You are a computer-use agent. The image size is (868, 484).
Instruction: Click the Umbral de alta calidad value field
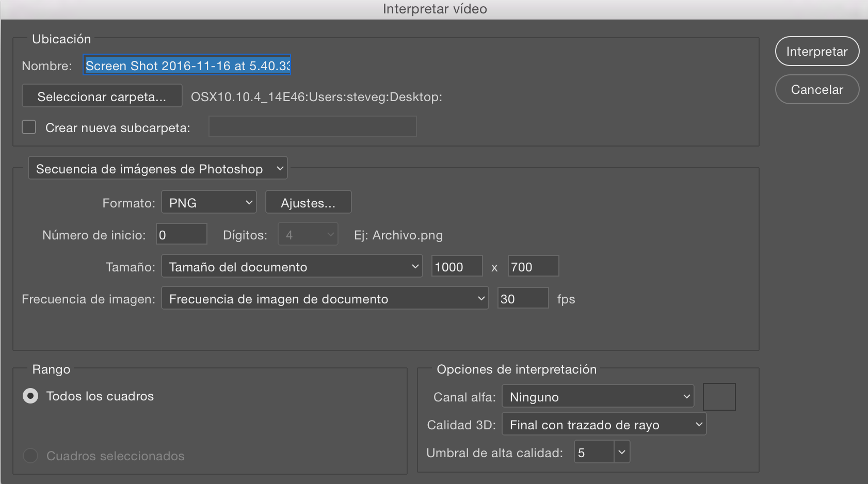tap(594, 452)
